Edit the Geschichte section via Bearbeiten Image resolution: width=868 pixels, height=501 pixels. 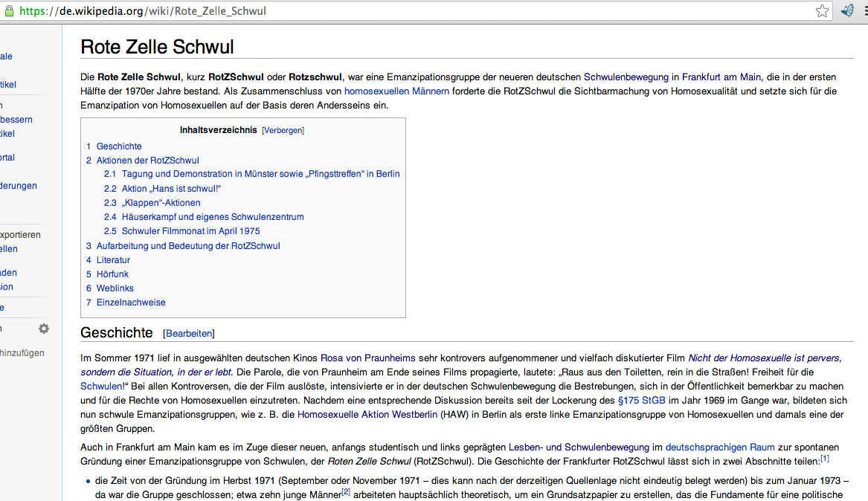189,333
